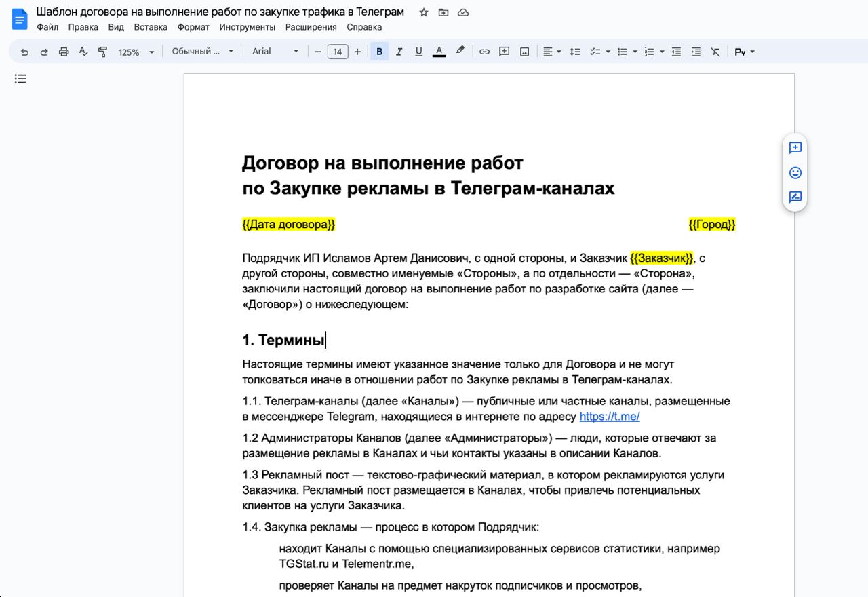Insert an image
The image size is (868, 597).
[524, 52]
